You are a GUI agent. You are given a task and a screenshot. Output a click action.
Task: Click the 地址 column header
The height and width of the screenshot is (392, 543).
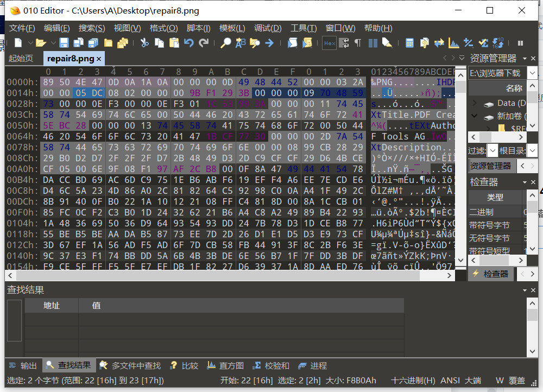[x=52, y=306]
